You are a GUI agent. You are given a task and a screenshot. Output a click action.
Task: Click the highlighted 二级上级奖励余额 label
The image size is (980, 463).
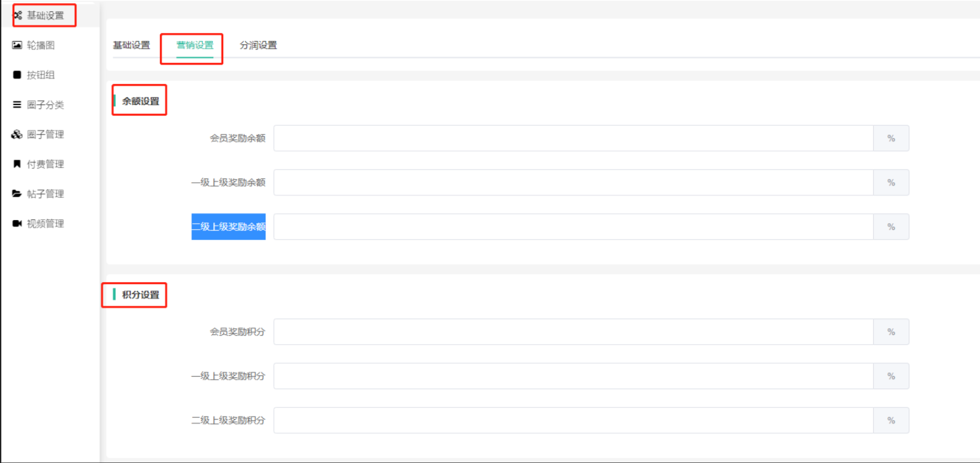tap(228, 227)
